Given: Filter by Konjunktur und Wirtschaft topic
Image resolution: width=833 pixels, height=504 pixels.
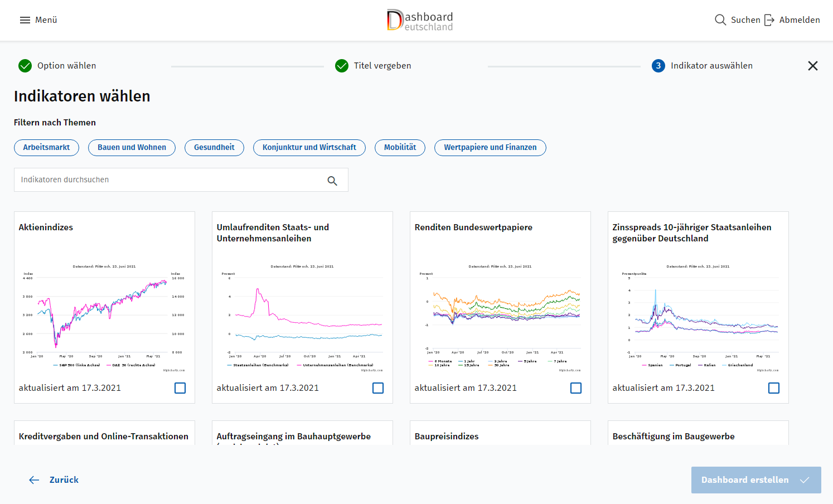Looking at the screenshot, I should coord(309,148).
